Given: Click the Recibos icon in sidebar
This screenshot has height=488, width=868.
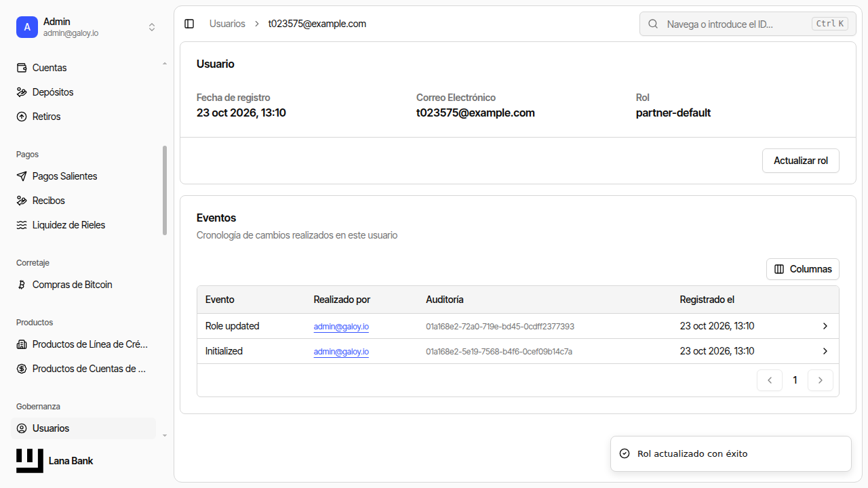Looking at the screenshot, I should (x=22, y=201).
